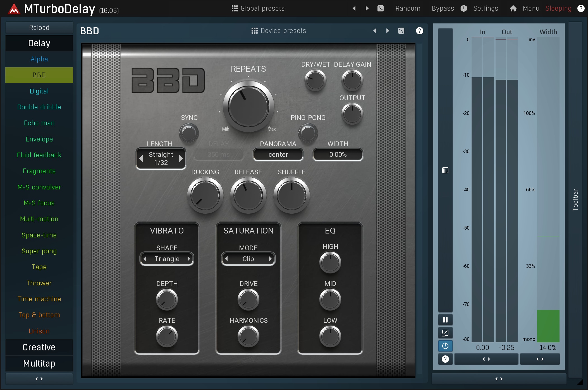The image size is (588, 390).
Task: Choose next saturation MODE with right arrow
Action: pyautogui.click(x=270, y=259)
